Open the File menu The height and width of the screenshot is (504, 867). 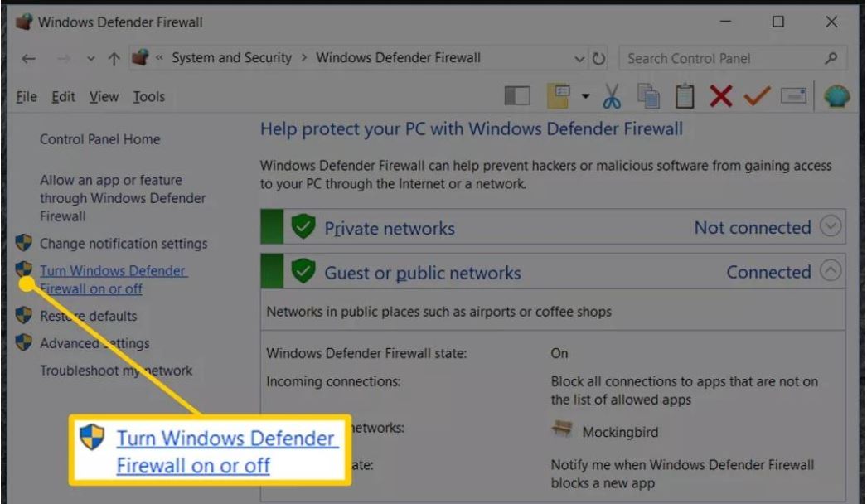point(26,96)
